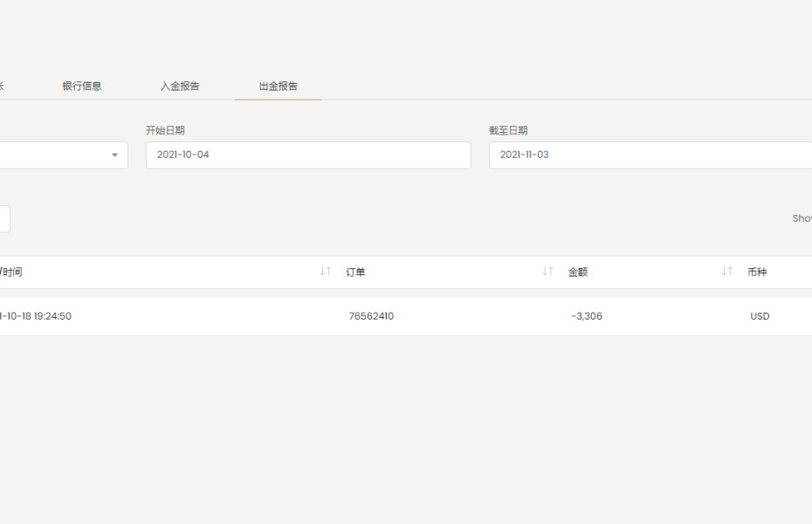Select the 出金报告 tab
Viewport: 812px width, 524px height.
(x=278, y=86)
